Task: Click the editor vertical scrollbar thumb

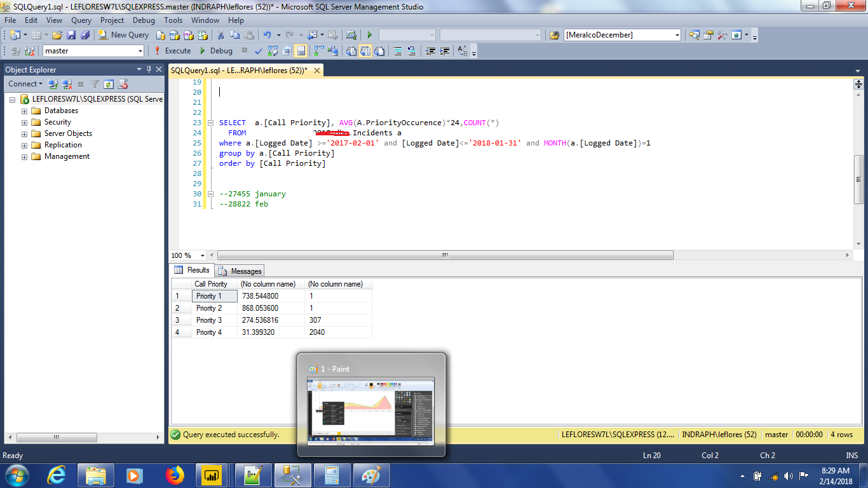Action: 858,179
